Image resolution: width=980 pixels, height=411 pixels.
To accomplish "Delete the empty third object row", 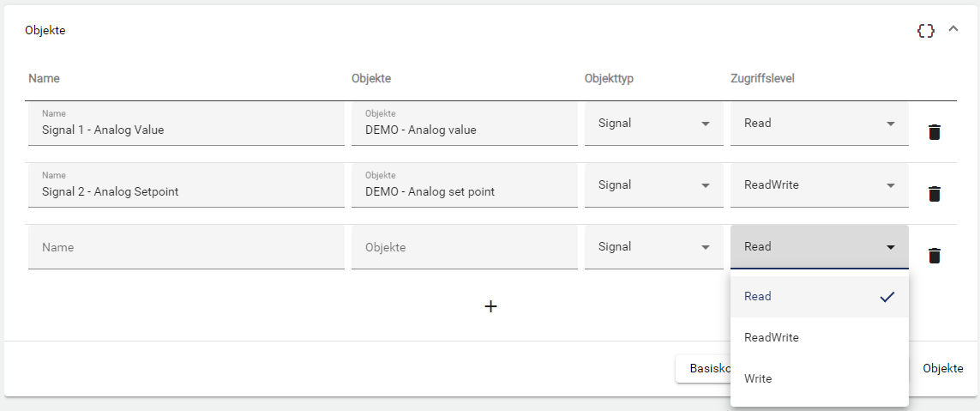I will [x=935, y=256].
